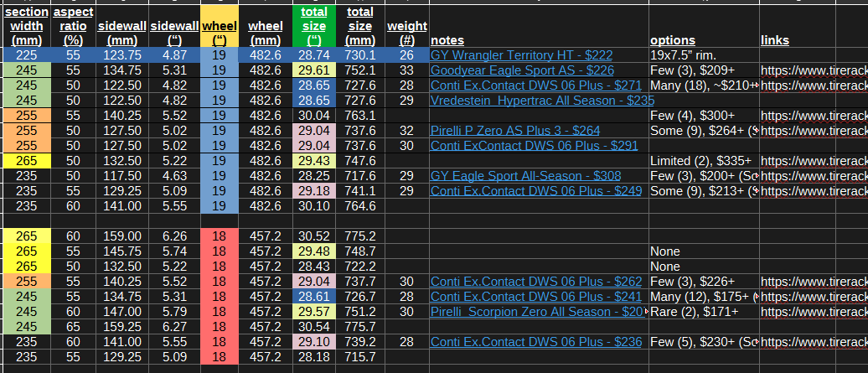Viewport: 868px width, 373px height.
Task: Select the total size cell 29.61
Action: click(314, 70)
